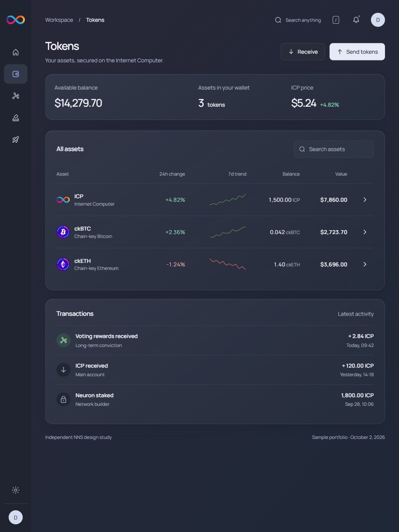Click the ckETH 7d trend sparkline
This screenshot has width=399, height=532.
click(x=228, y=264)
